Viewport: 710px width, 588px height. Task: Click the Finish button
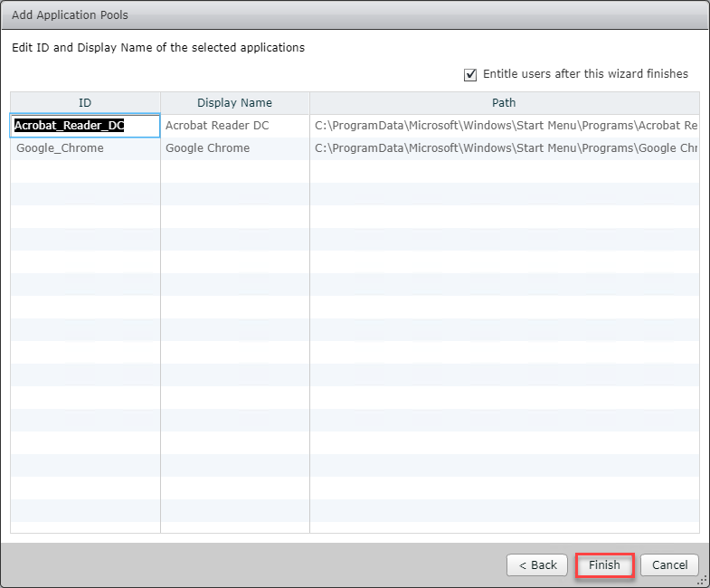(x=604, y=564)
